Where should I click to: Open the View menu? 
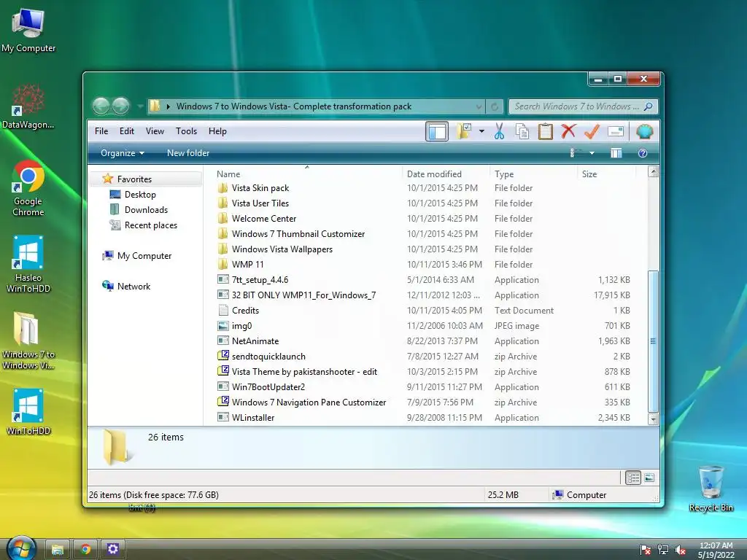[x=155, y=131]
